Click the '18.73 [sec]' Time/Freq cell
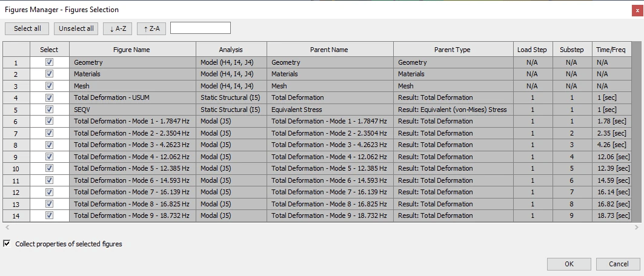The image size is (644, 276). coord(611,215)
